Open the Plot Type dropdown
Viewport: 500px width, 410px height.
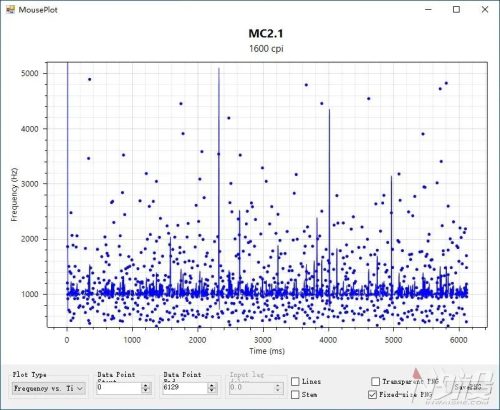point(49,388)
